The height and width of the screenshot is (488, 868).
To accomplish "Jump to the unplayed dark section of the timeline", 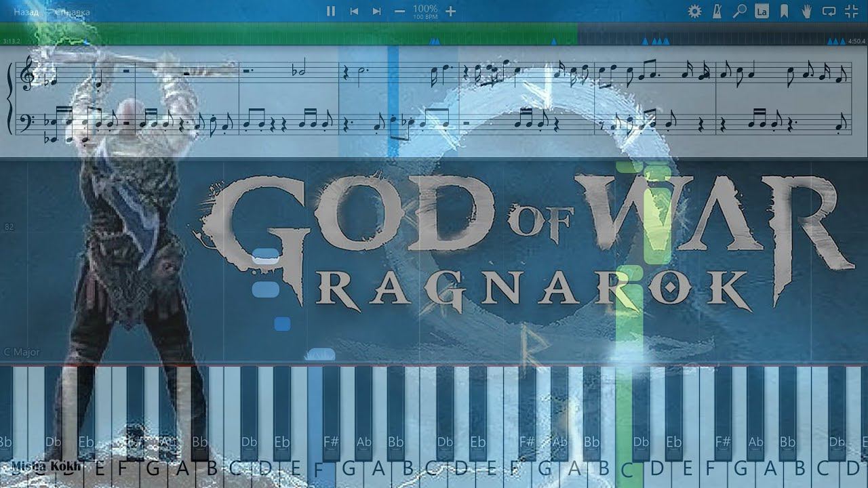I will (x=722, y=34).
